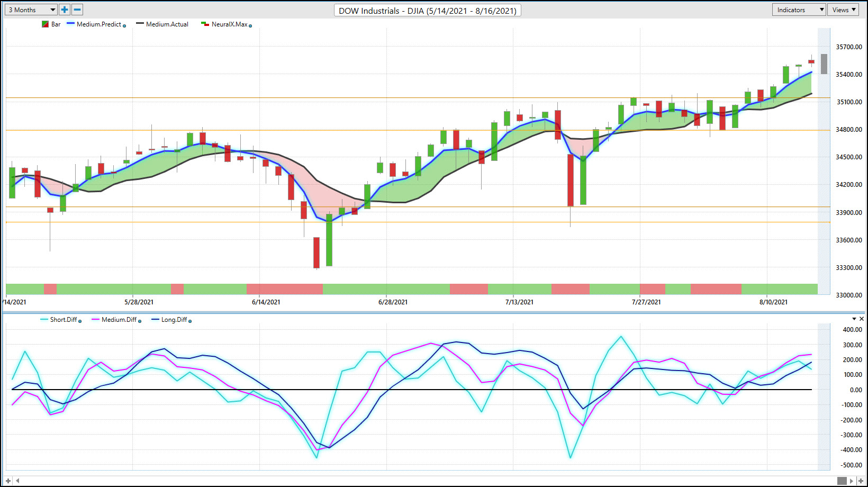
Task: Close the lower Diff indicator pane
Action: coord(862,319)
